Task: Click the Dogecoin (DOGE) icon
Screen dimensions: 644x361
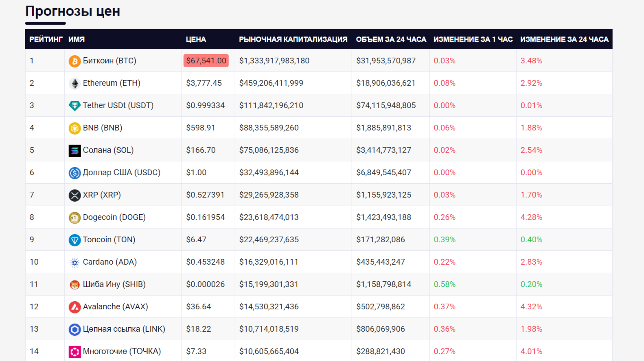Action: [x=74, y=217]
